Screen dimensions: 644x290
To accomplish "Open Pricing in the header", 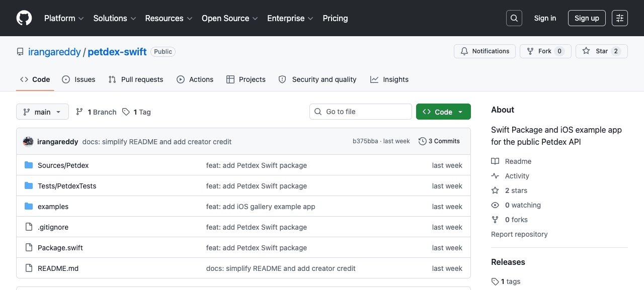I will (335, 18).
